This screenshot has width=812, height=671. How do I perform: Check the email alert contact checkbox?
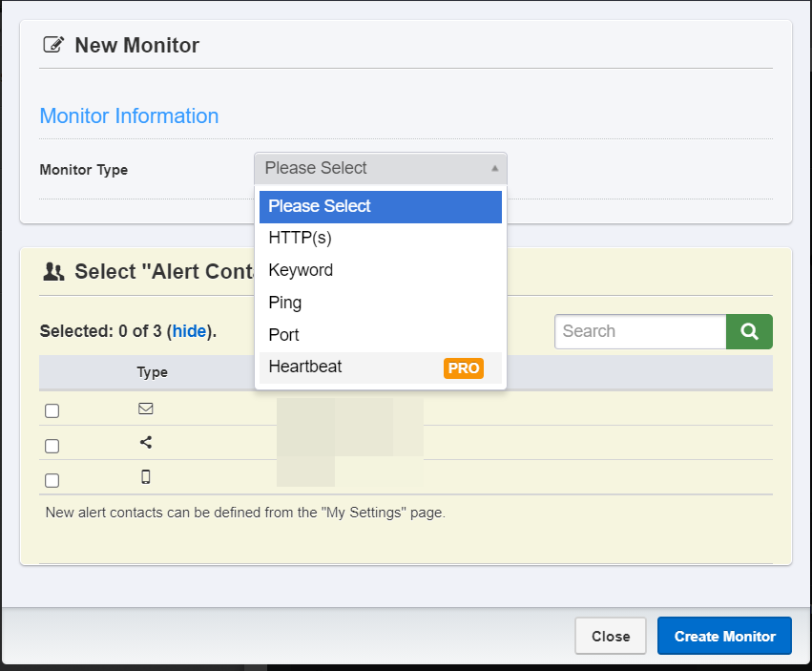tap(52, 410)
